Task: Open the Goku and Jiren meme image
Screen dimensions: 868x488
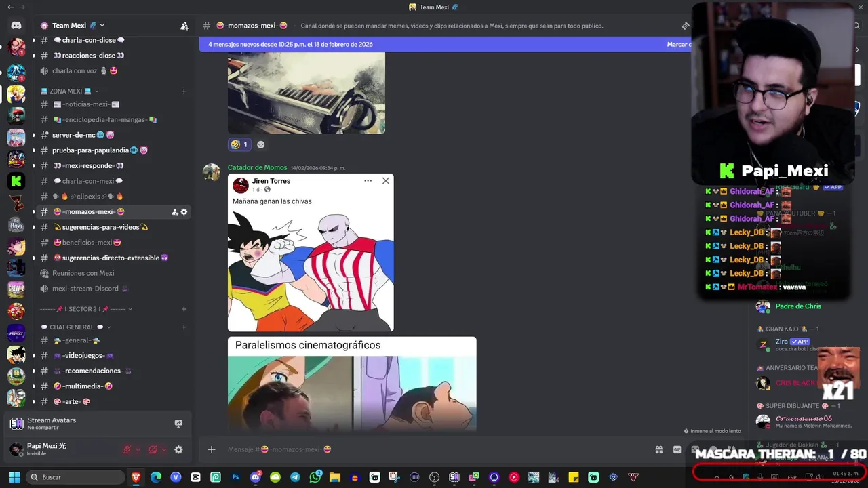Action: (311, 253)
